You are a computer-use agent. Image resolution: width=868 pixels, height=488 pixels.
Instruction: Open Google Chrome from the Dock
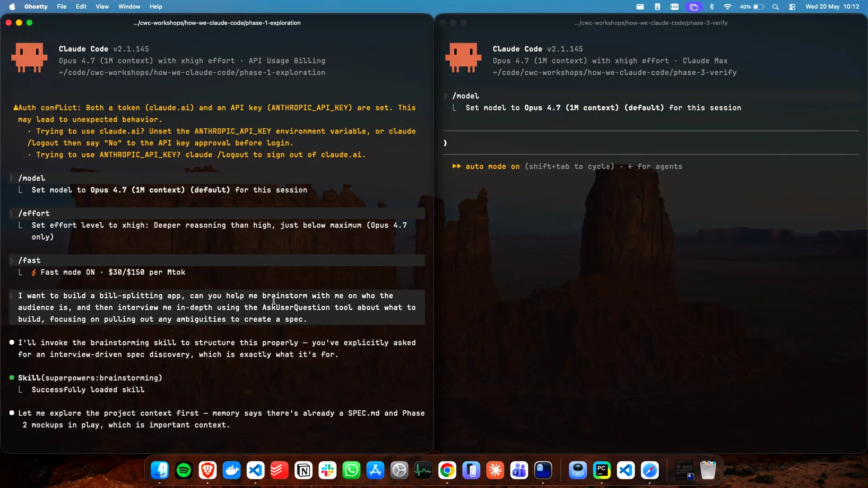pyautogui.click(x=447, y=470)
